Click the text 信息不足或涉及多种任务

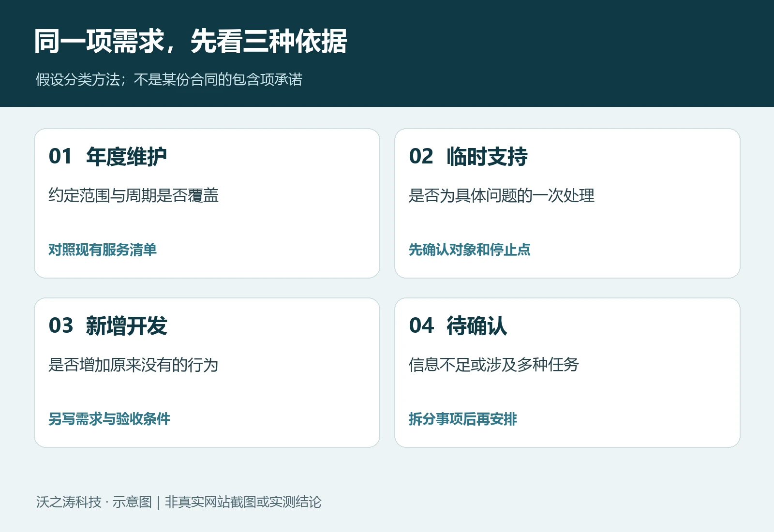click(x=494, y=365)
